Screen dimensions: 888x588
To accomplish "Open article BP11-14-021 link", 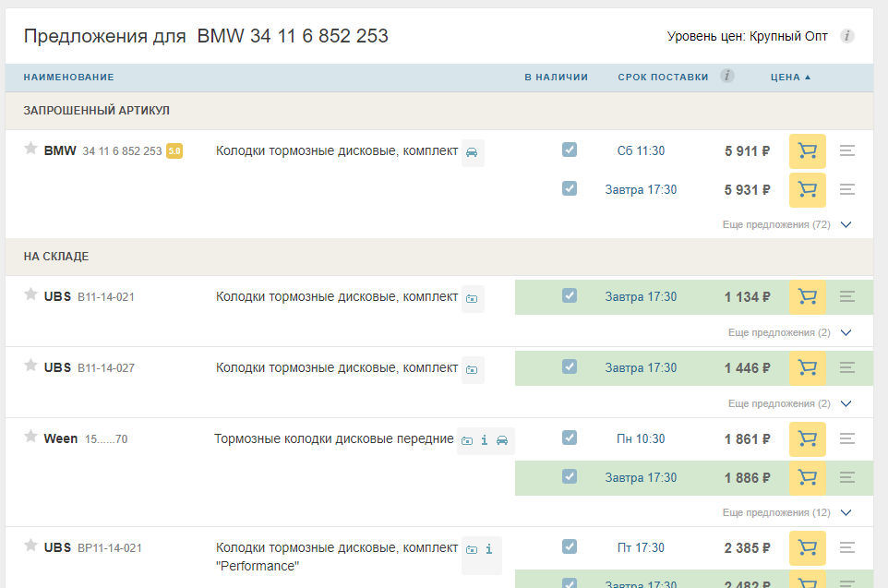I will click(x=109, y=548).
